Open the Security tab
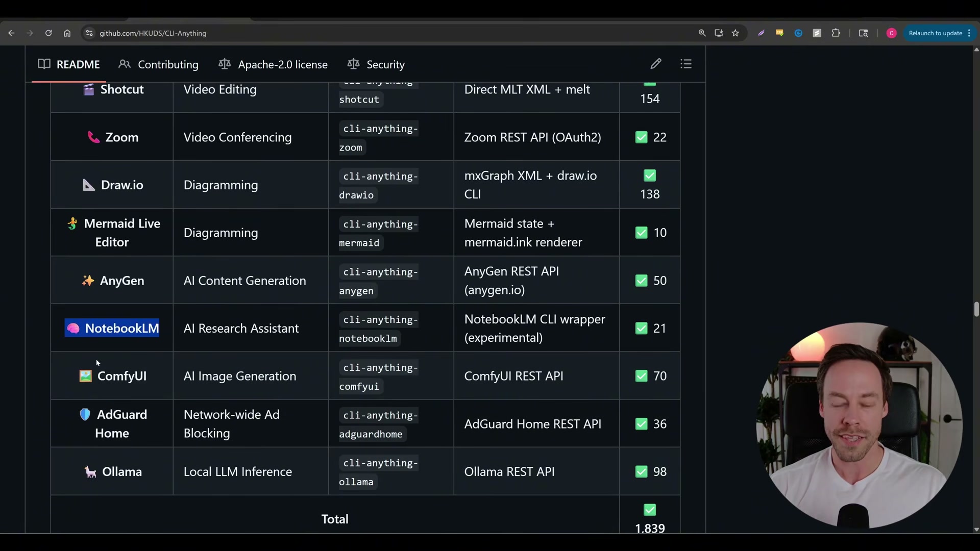The image size is (980, 551). click(376, 64)
